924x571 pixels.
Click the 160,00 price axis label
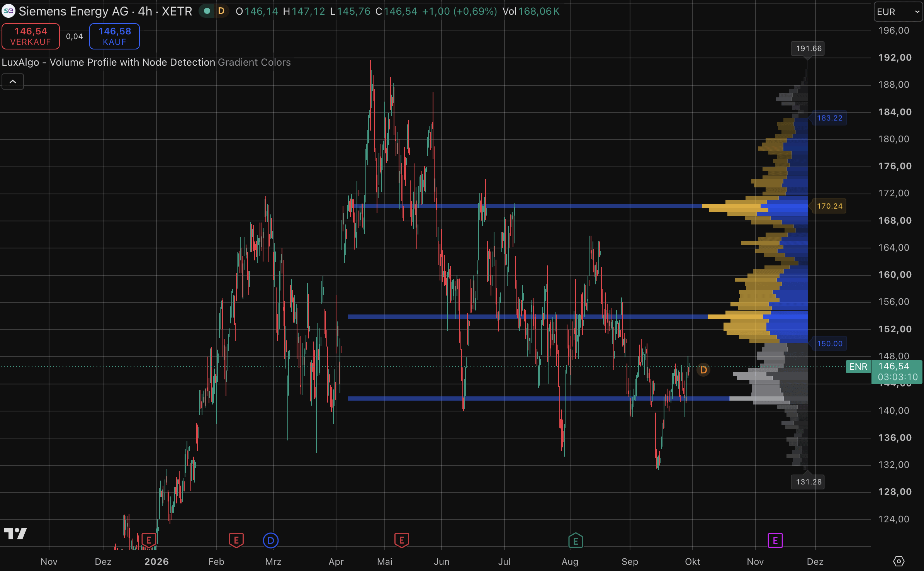[895, 274]
